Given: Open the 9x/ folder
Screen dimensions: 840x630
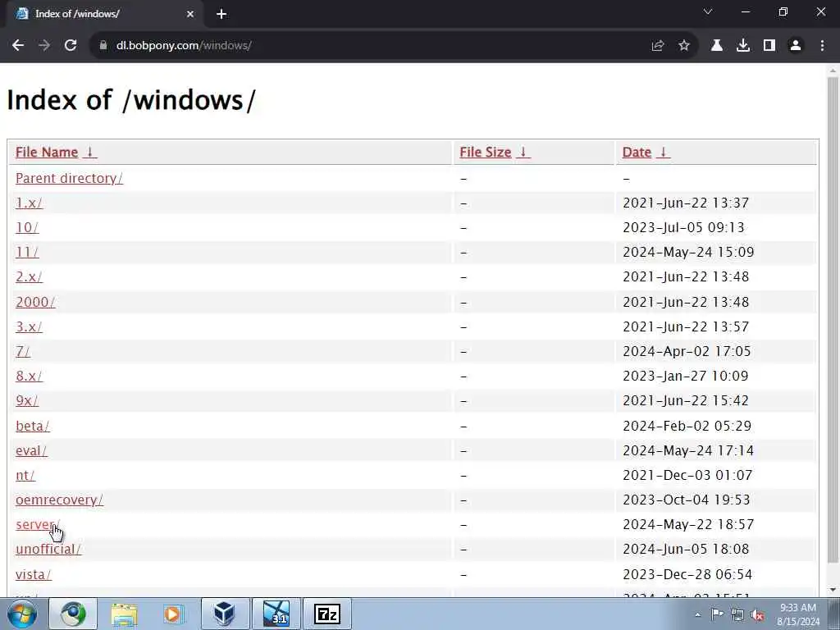Looking at the screenshot, I should [x=27, y=400].
